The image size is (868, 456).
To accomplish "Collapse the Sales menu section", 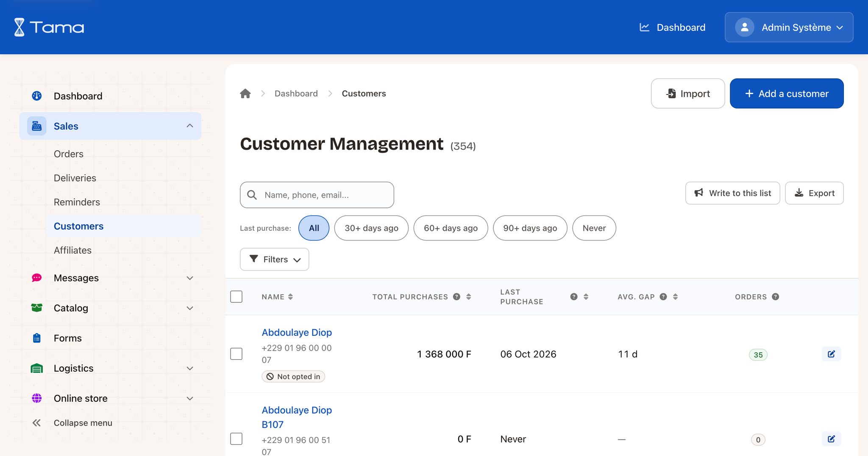I will point(190,126).
